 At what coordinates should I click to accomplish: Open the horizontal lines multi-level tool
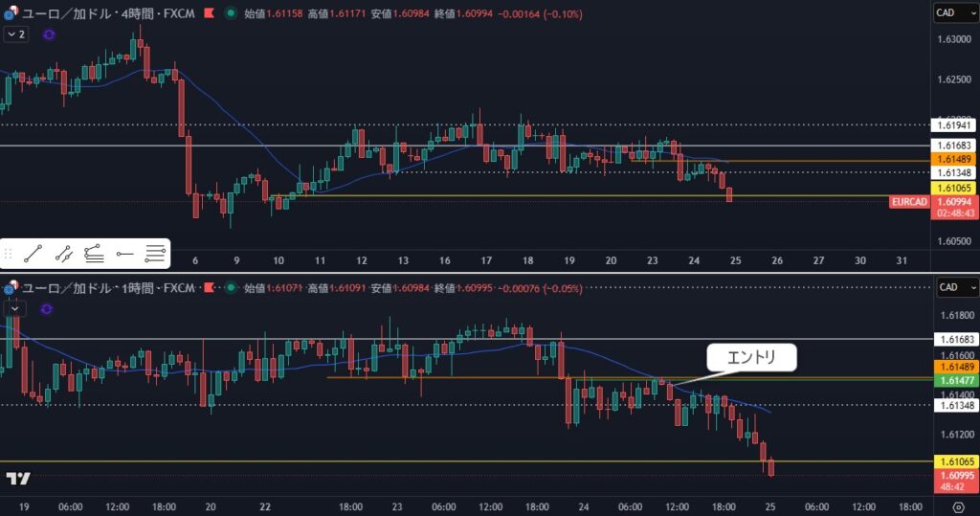tap(155, 254)
